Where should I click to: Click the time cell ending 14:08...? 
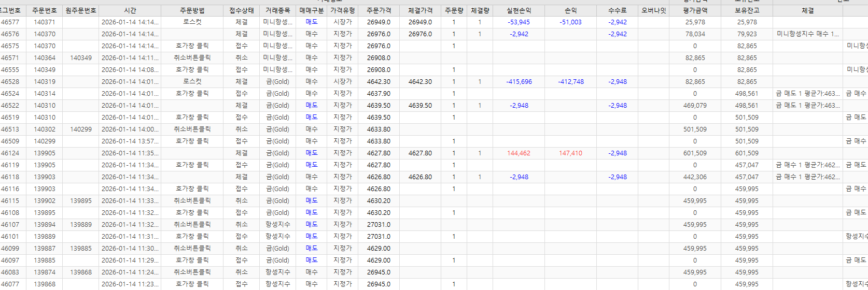pos(130,70)
